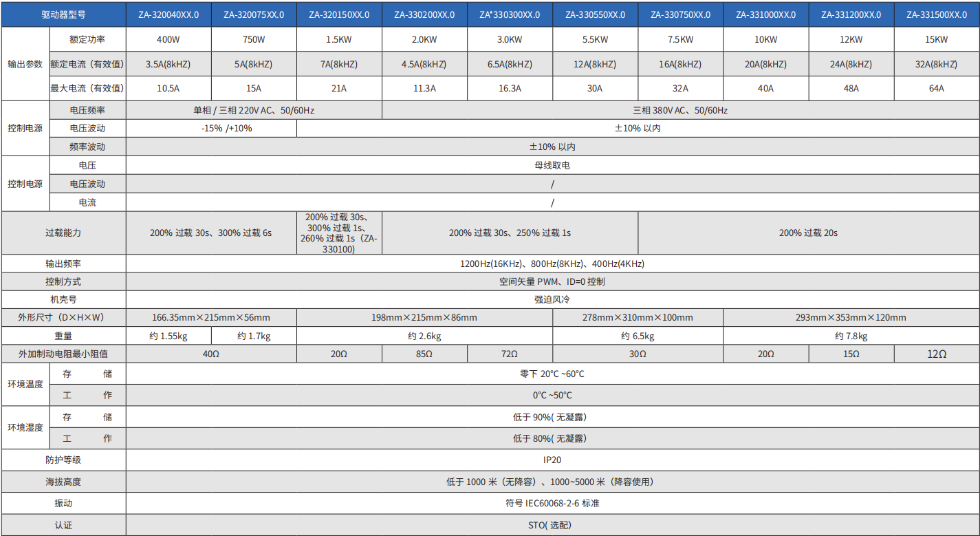Image resolution: width=980 pixels, height=536 pixels.
Task: Click the 400W rated power cell
Action: pyautogui.click(x=168, y=40)
